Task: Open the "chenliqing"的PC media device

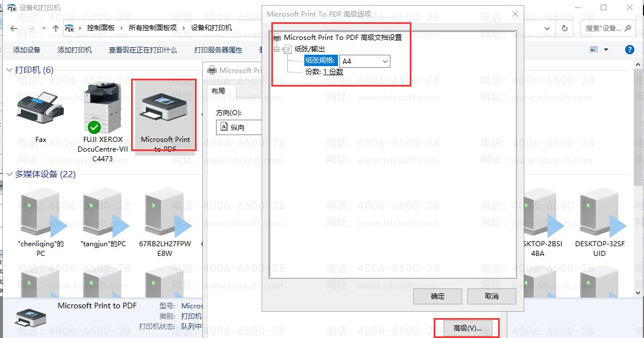Action: 40,214
